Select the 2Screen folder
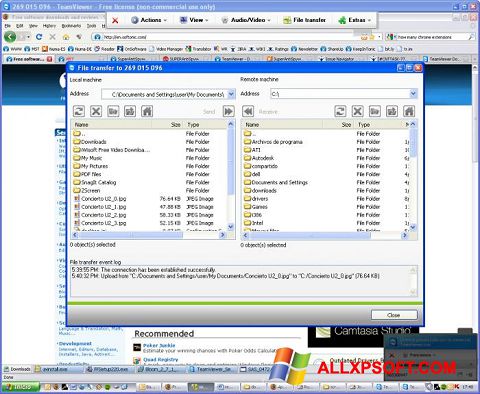 pos(87,190)
